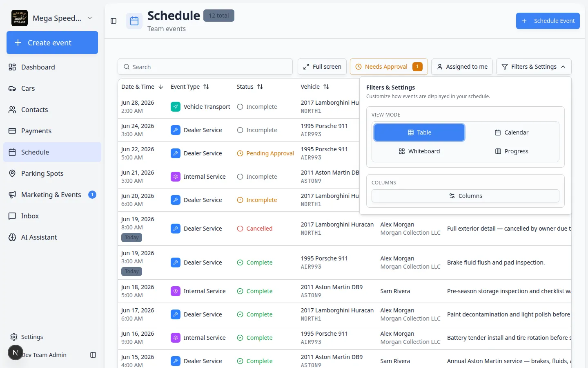
Task: Collapse the Filters & Settings dropdown
Action: 534,67
